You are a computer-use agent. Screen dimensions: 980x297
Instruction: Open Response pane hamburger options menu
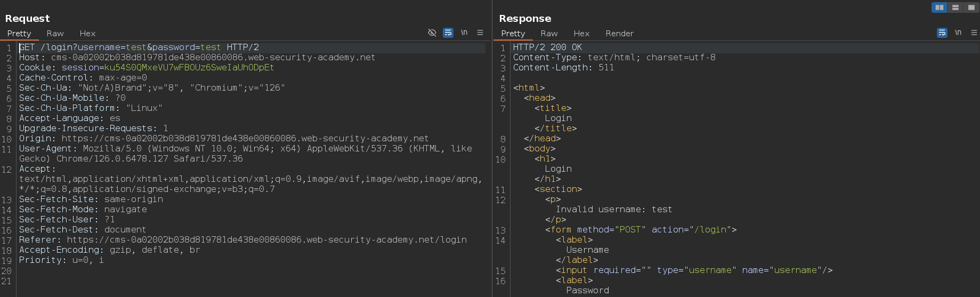[974, 33]
